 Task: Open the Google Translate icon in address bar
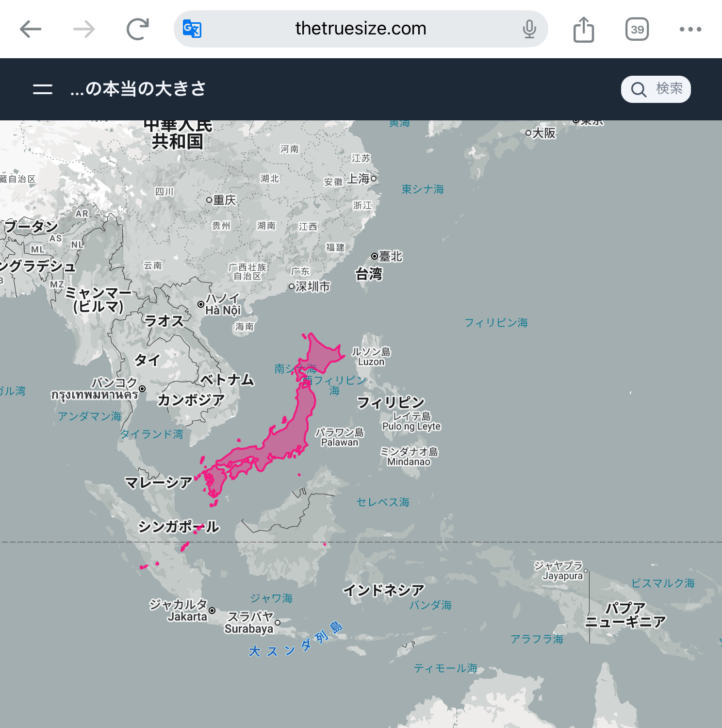[x=192, y=29]
